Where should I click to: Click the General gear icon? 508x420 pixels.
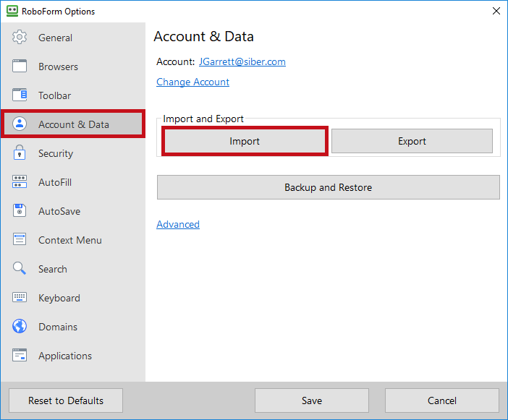[x=20, y=38]
